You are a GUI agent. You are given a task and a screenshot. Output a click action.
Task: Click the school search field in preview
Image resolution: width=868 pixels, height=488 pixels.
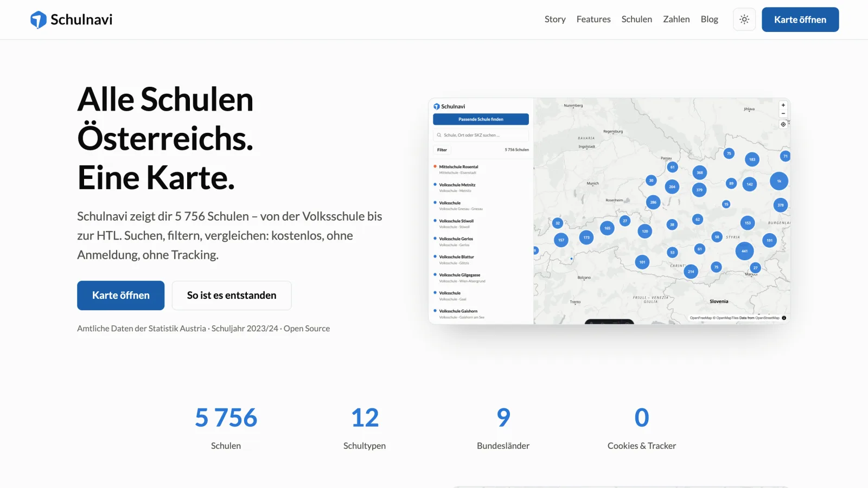(x=481, y=135)
